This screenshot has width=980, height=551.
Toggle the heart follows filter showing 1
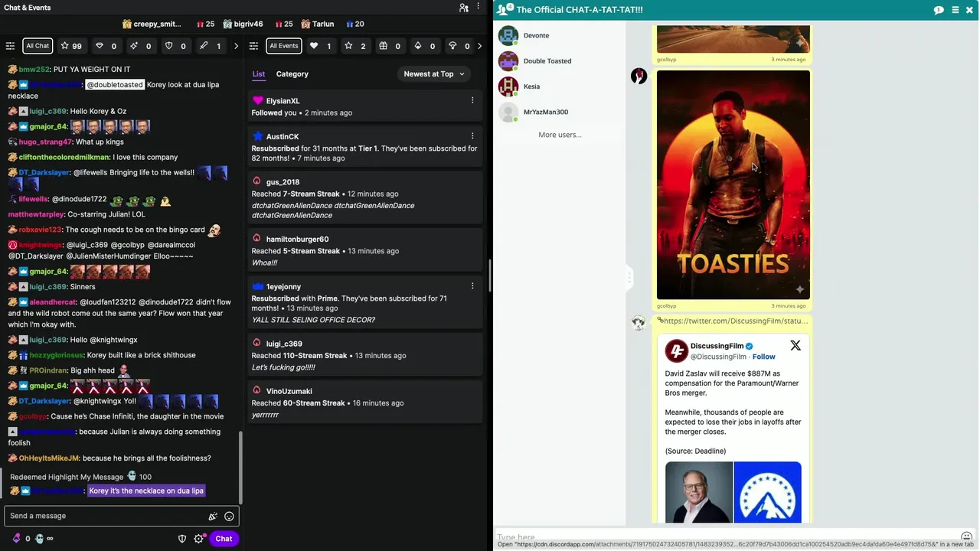[x=320, y=46]
